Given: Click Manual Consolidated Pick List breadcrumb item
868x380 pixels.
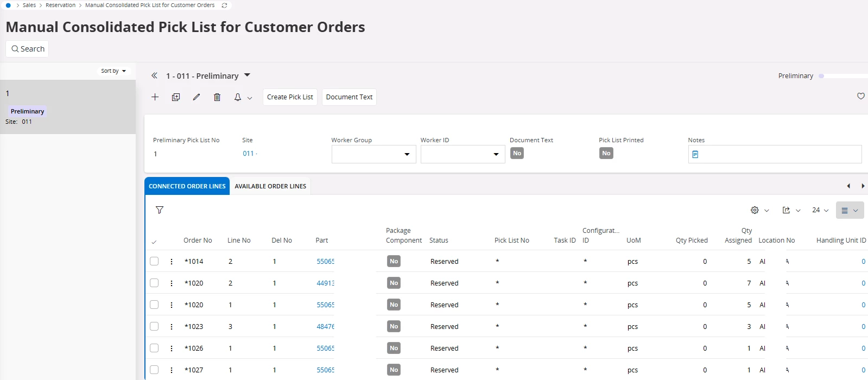Looking at the screenshot, I should tap(150, 5).
